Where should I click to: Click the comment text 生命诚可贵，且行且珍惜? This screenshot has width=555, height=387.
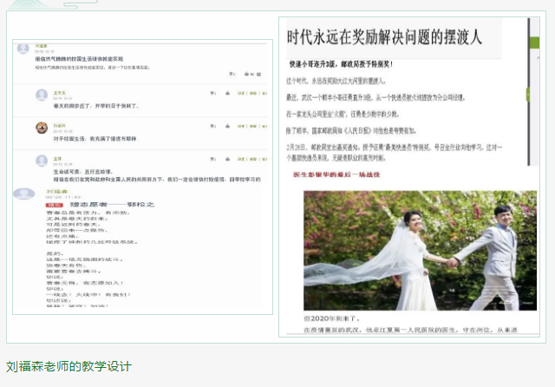pos(83,172)
